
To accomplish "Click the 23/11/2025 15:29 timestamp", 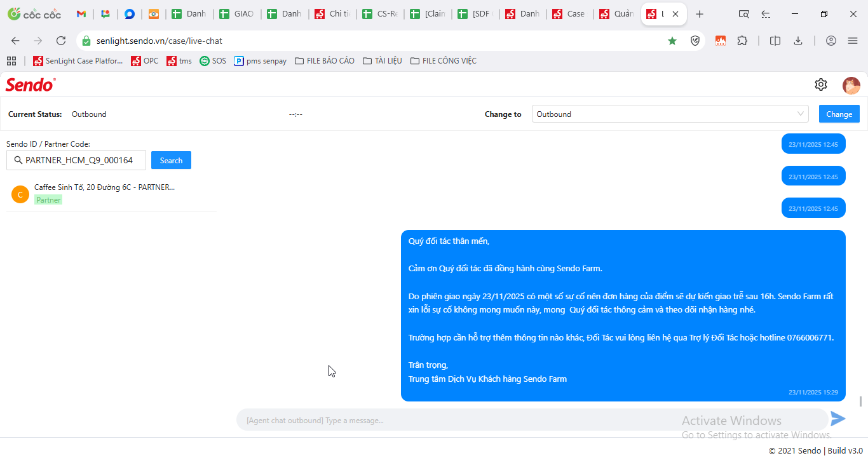I will (x=813, y=393).
